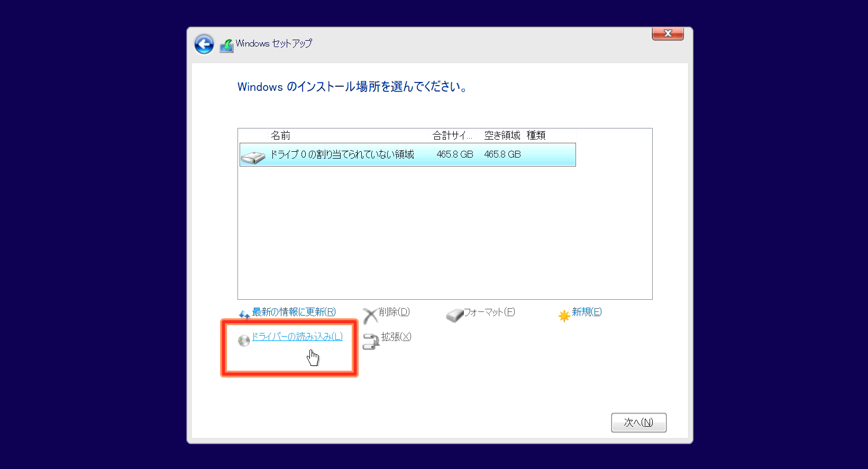Click the 拡張(X) text link
The width and height of the screenshot is (868, 469).
[x=396, y=337]
